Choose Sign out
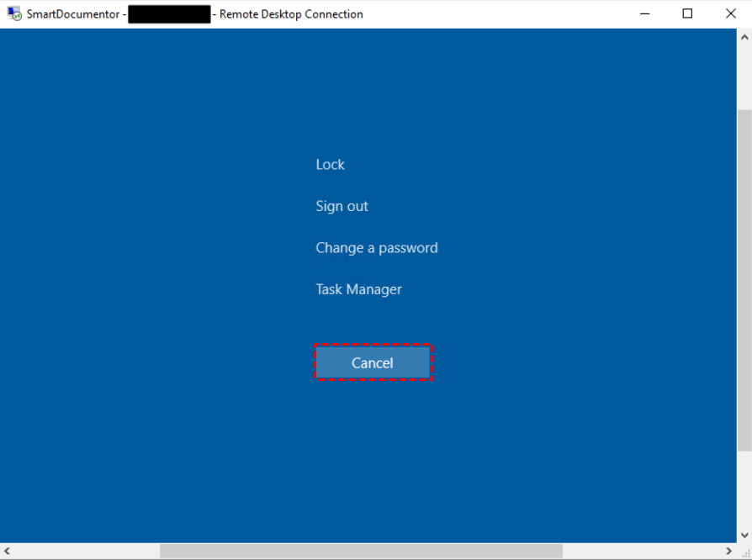The image size is (752, 560). (x=342, y=206)
